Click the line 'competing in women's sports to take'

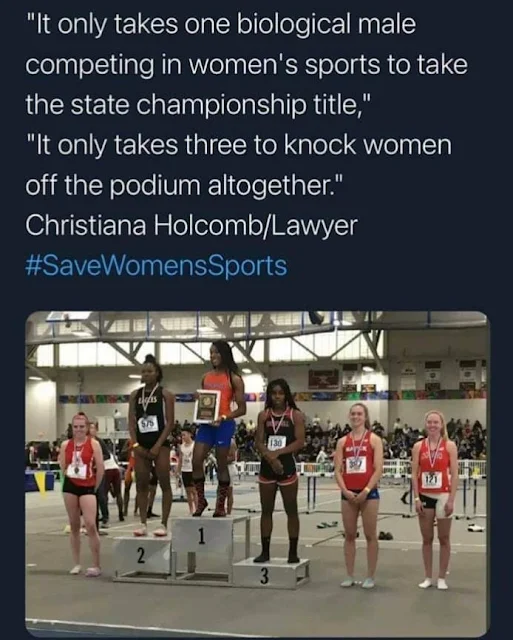(247, 66)
